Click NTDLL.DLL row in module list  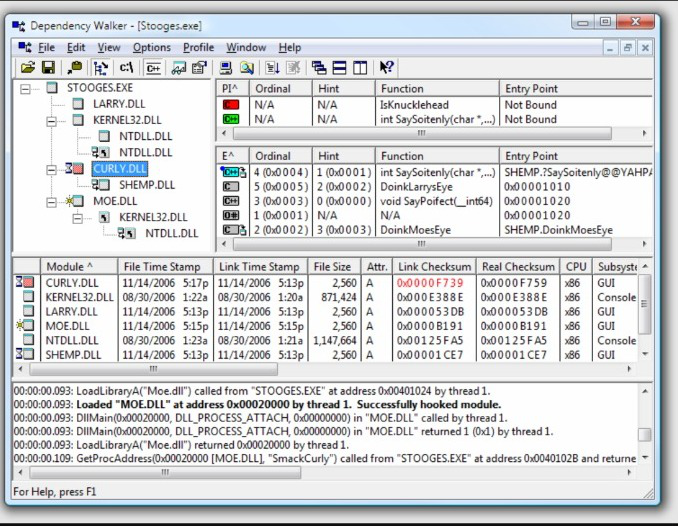326,340
